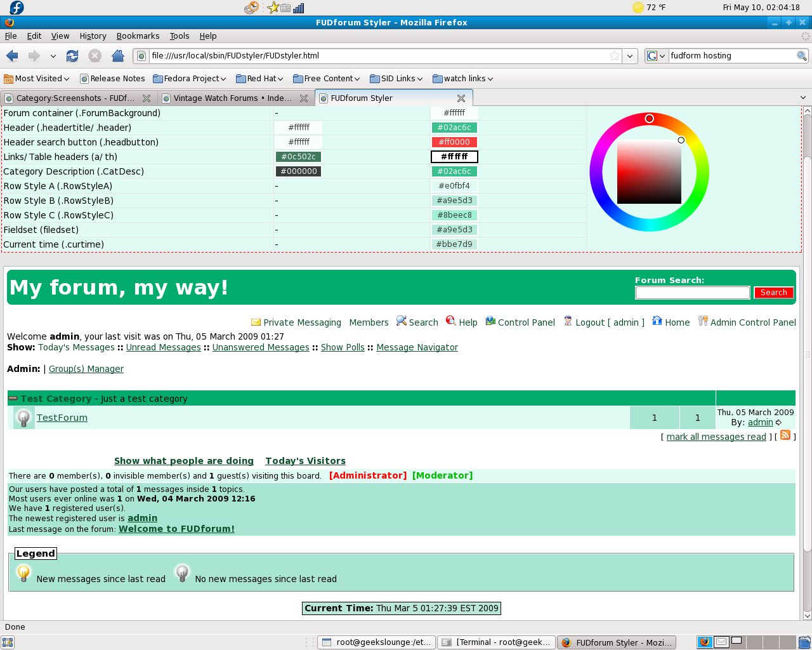Click the Home icon in navigation toolbar
This screenshot has width=812, height=650.
click(x=117, y=56)
